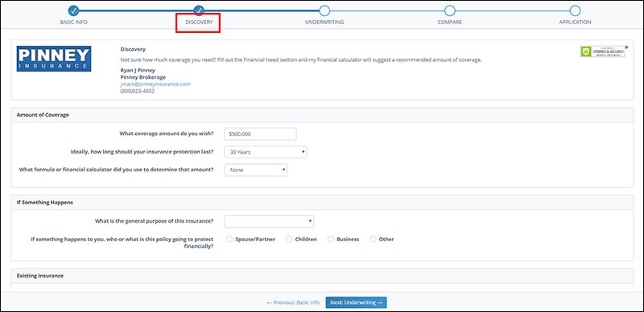644x312 pixels.
Task: Open the formula or calculator dropdown showing None
Action: coord(256,170)
